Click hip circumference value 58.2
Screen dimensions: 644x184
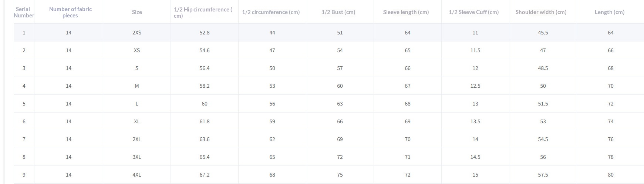pyautogui.click(x=205, y=86)
